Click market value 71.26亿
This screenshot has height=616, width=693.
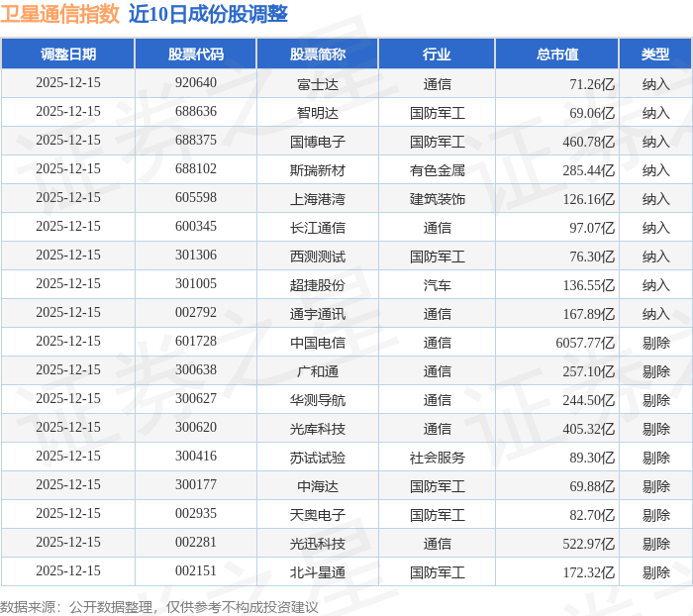pyautogui.click(x=592, y=84)
